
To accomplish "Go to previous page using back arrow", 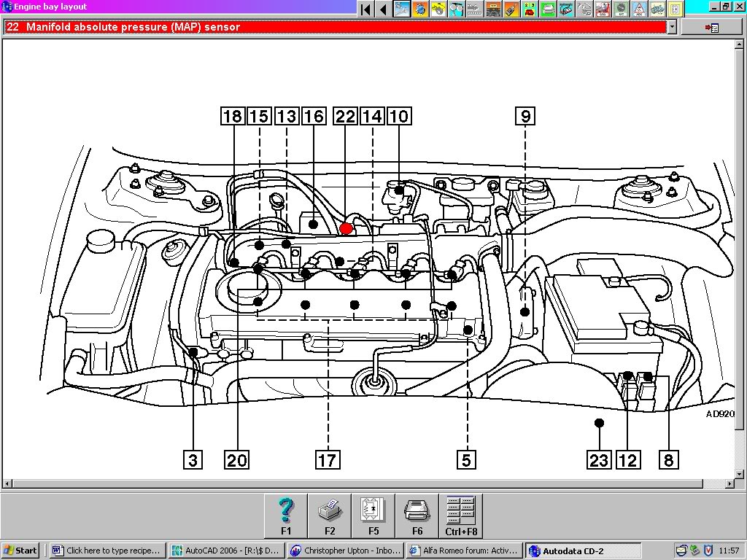I will click(383, 9).
